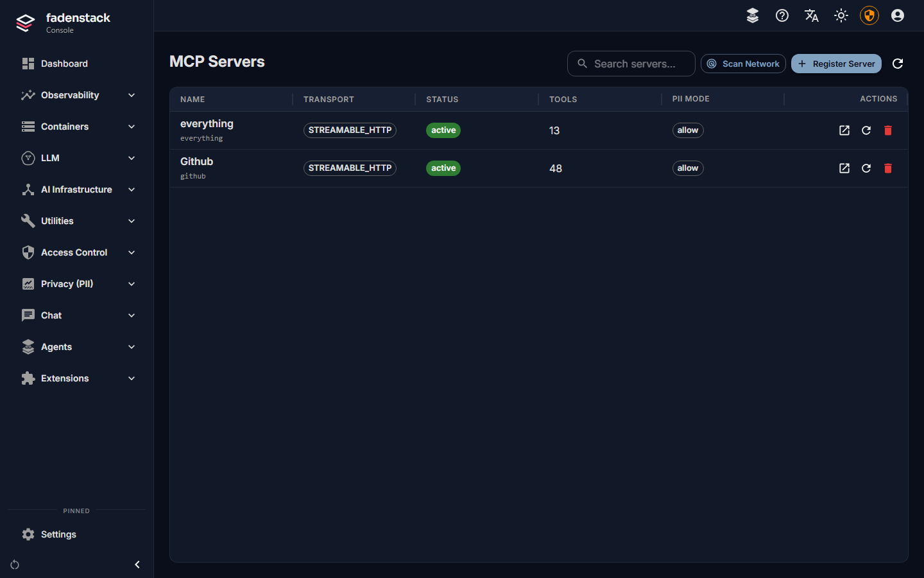This screenshot has width=924, height=578.
Task: Expand the Utilities menu chevron
Action: point(132,221)
